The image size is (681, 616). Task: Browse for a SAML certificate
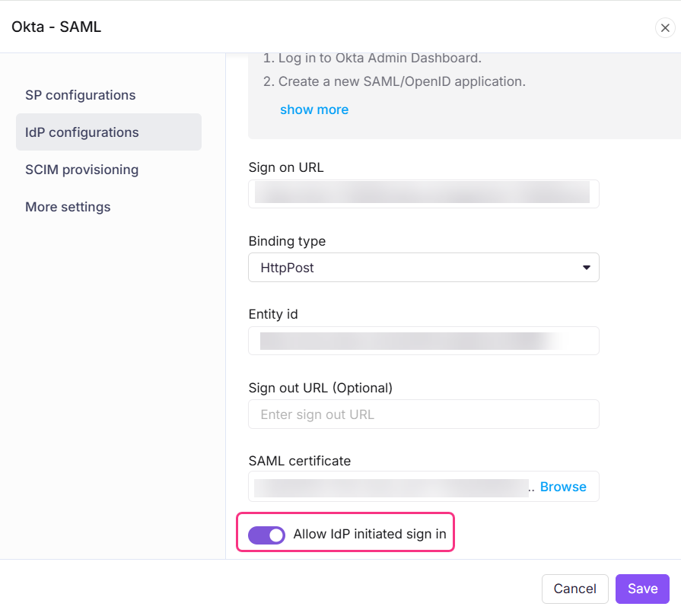563,487
